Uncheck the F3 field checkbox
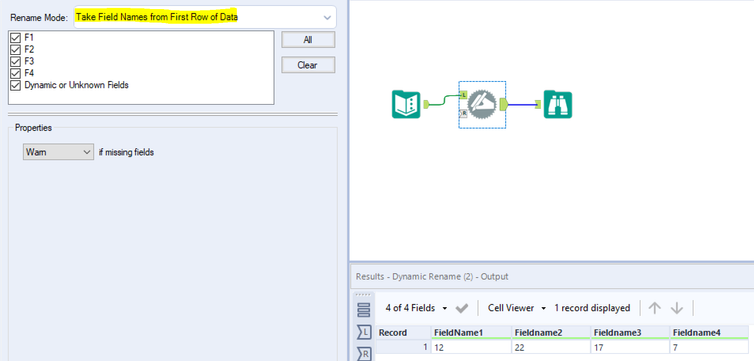This screenshot has width=754, height=361. coord(15,62)
